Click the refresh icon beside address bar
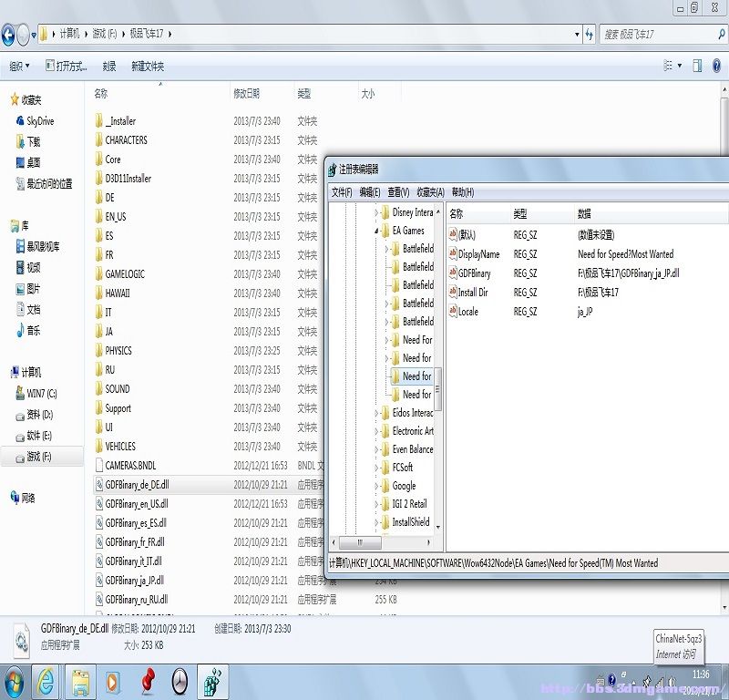Image resolution: width=729 pixels, height=700 pixels. click(x=589, y=35)
